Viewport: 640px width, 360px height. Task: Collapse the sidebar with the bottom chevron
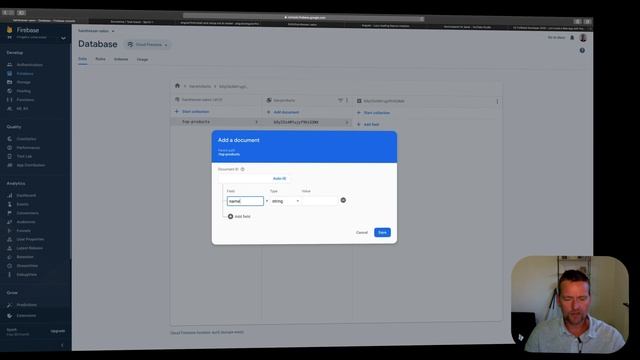62,345
